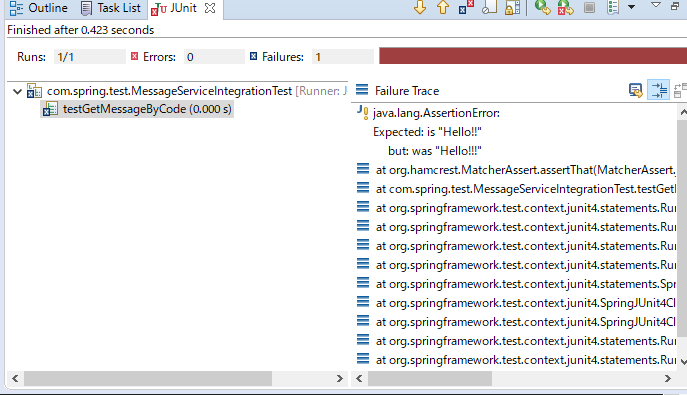Click the Outline tab icon
This screenshot has width=687, height=395.
[16, 8]
